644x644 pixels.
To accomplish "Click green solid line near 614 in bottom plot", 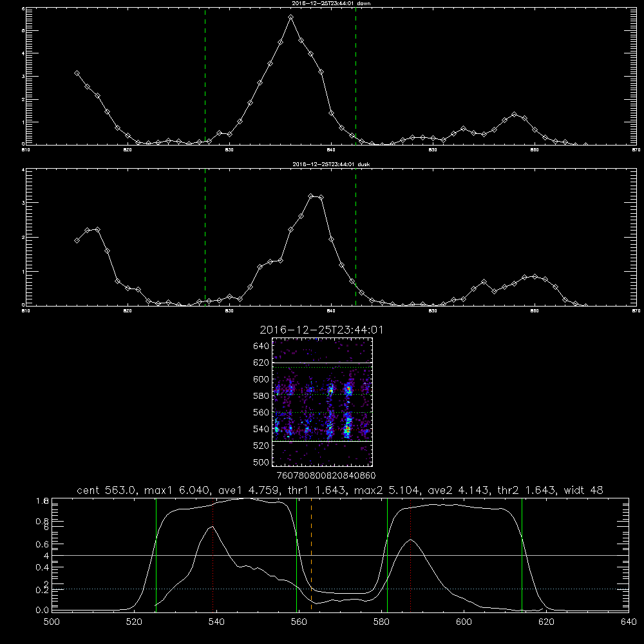I will click(522, 554).
